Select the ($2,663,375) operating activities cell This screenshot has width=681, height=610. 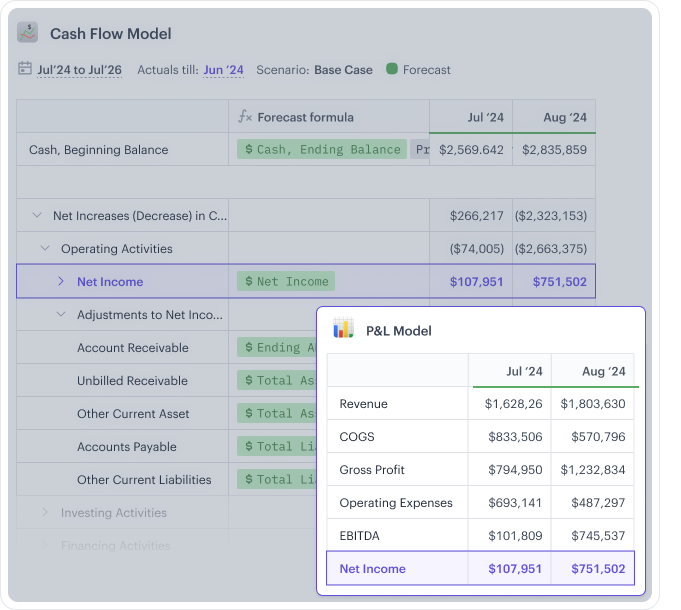pyautogui.click(x=554, y=248)
